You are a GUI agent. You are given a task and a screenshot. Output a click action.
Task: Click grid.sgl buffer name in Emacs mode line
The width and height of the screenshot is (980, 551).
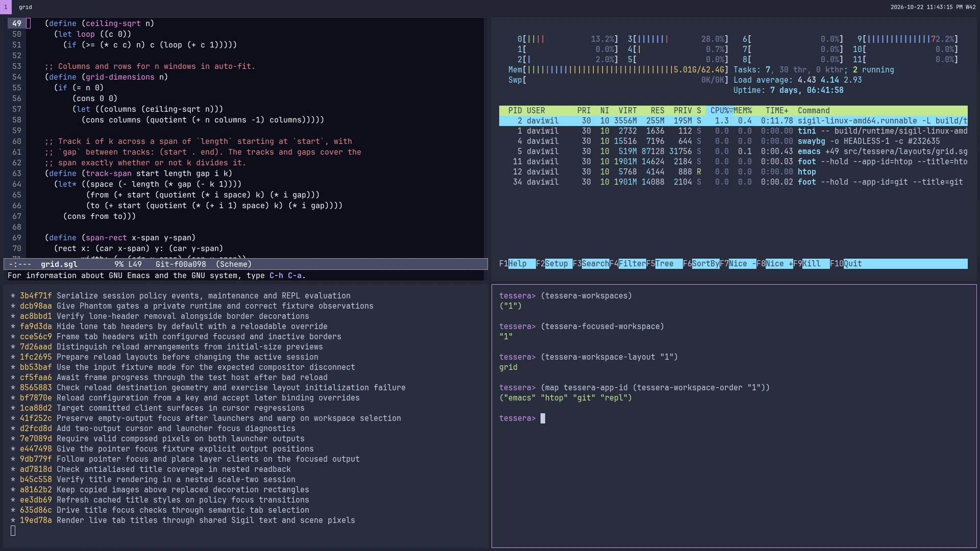point(59,264)
